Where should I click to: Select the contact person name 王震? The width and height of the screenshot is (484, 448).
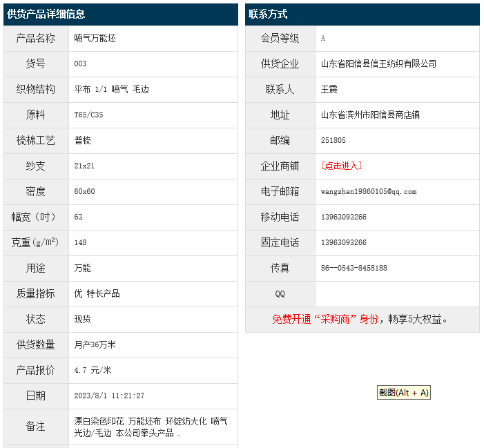click(x=329, y=89)
